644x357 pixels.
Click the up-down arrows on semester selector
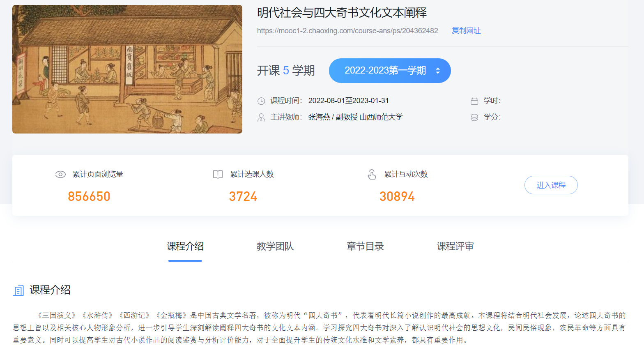pyautogui.click(x=438, y=71)
